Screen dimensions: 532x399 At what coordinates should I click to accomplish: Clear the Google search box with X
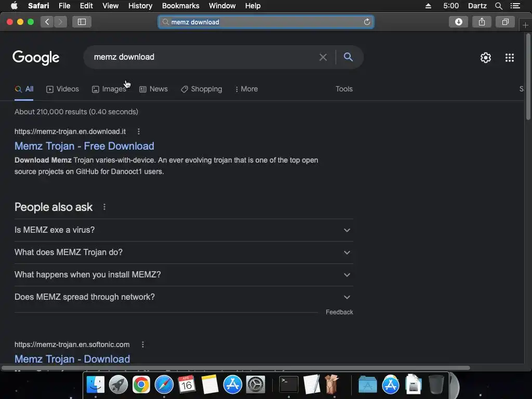click(x=323, y=57)
